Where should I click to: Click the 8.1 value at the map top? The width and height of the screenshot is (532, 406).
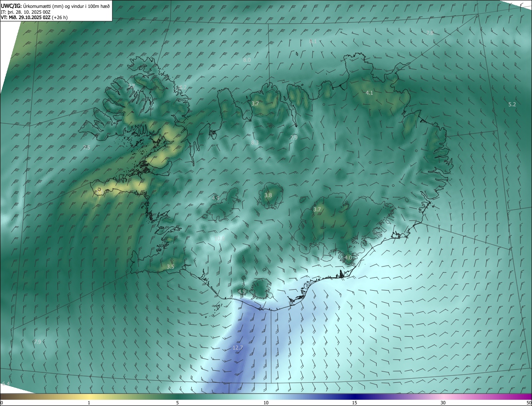[x=313, y=41]
